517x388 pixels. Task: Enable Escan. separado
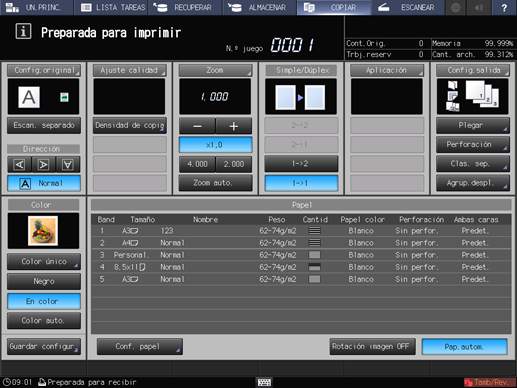coord(44,125)
